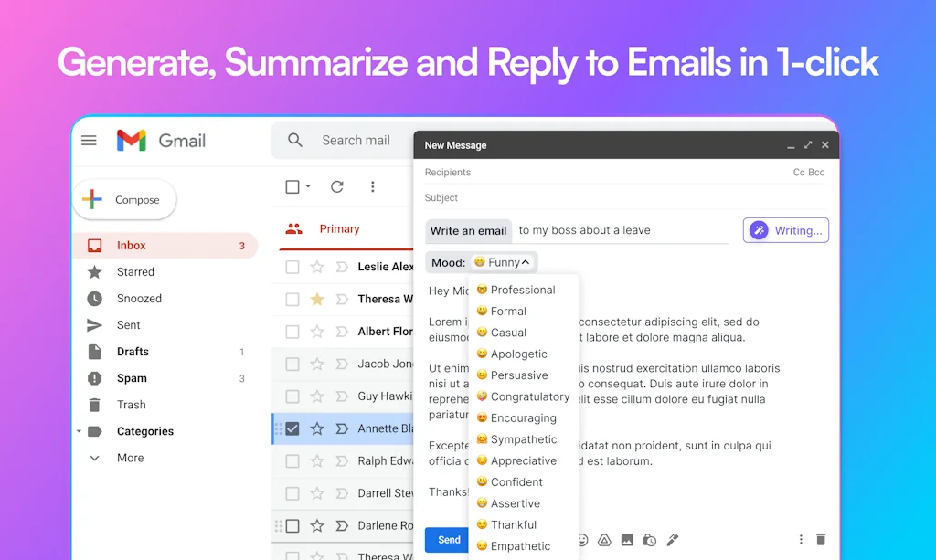This screenshot has width=936, height=560.
Task: Check the Jacob Jones email checkbox
Action: 292,364
